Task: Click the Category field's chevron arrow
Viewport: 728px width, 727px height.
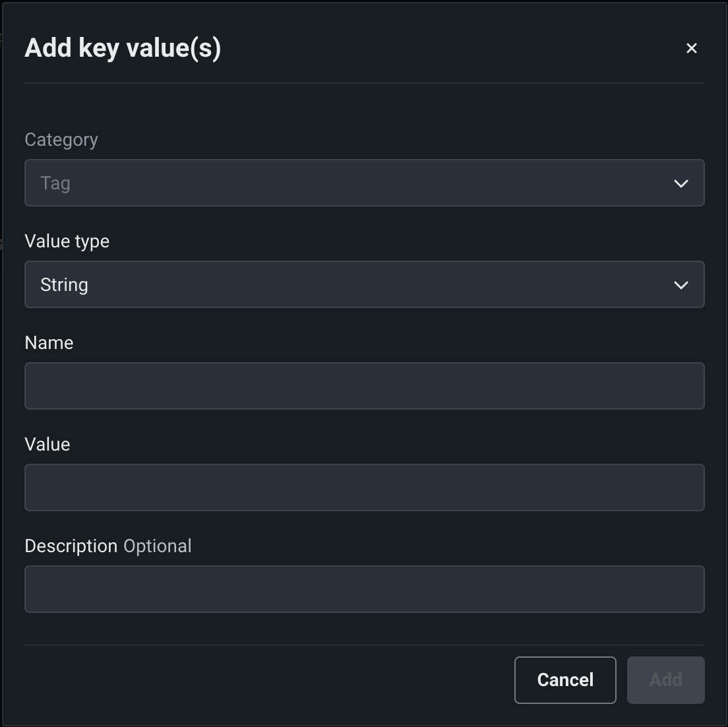Action: click(681, 183)
